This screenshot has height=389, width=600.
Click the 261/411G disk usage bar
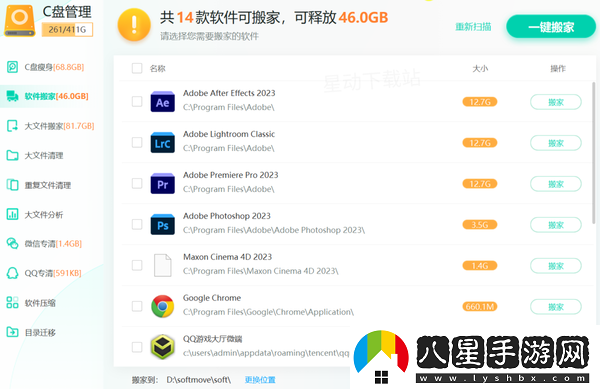click(x=67, y=29)
